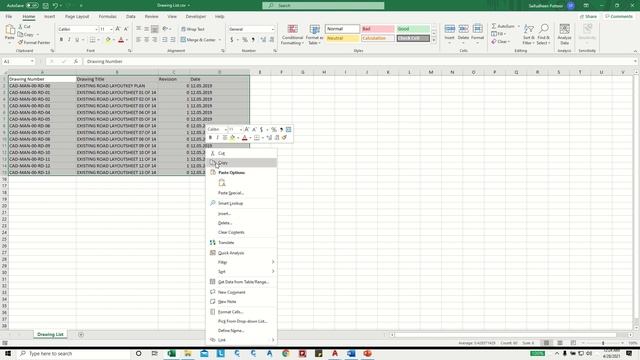Viewport: 640px width, 360px height.
Task: Expand the Merge & Center dropdown arrow
Action: point(220,40)
